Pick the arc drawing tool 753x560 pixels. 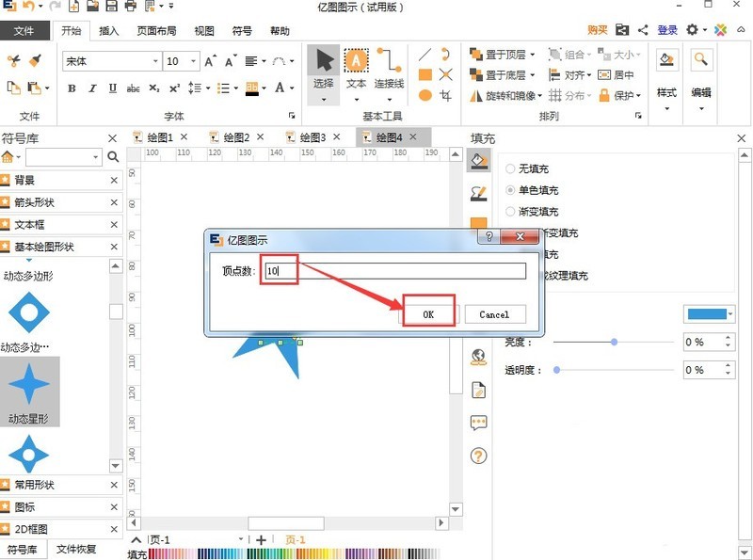[x=445, y=54]
